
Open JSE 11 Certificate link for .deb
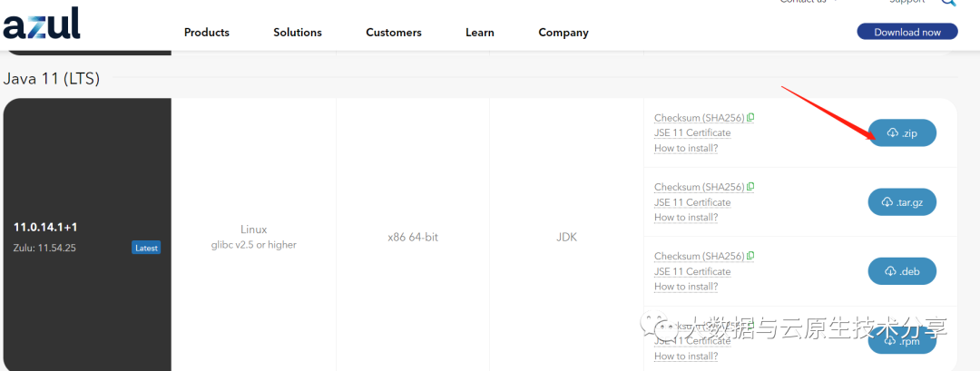point(692,271)
